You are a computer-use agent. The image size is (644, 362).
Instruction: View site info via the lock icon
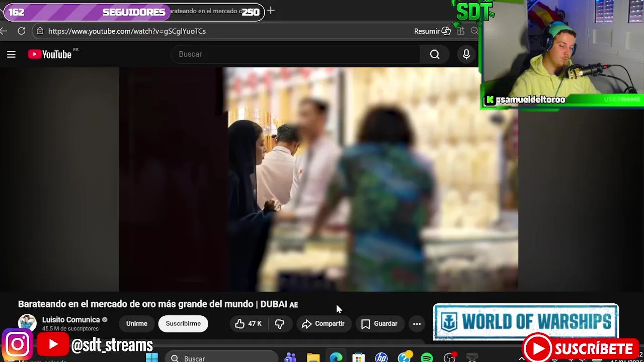tap(40, 31)
